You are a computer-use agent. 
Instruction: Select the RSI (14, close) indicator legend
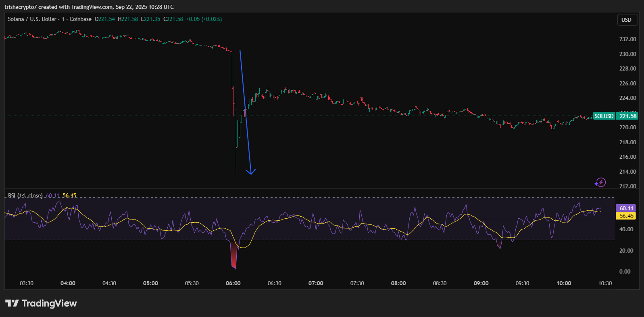coord(25,195)
